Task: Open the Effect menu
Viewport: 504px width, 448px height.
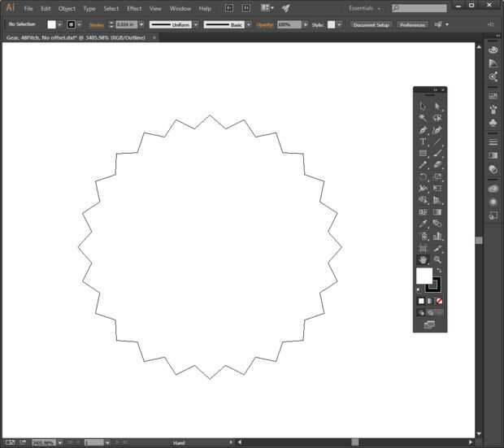Action: click(x=134, y=8)
